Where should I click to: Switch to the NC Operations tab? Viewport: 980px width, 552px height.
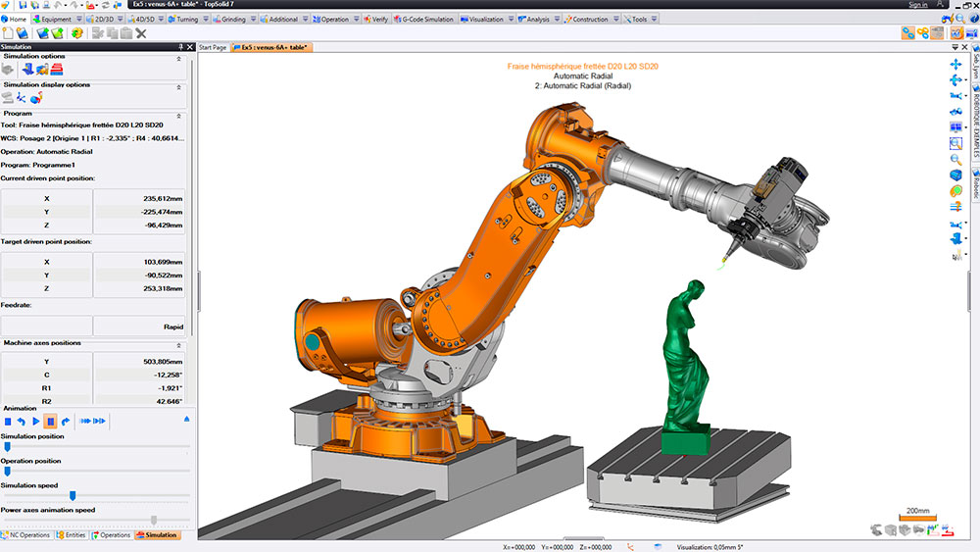click(x=26, y=535)
